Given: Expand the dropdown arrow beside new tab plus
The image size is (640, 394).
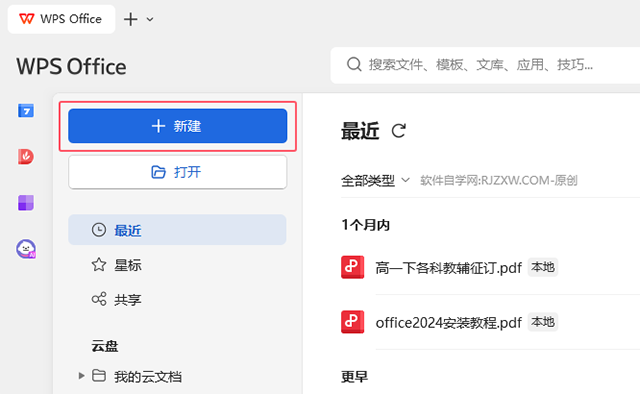Looking at the screenshot, I should click(x=150, y=19).
